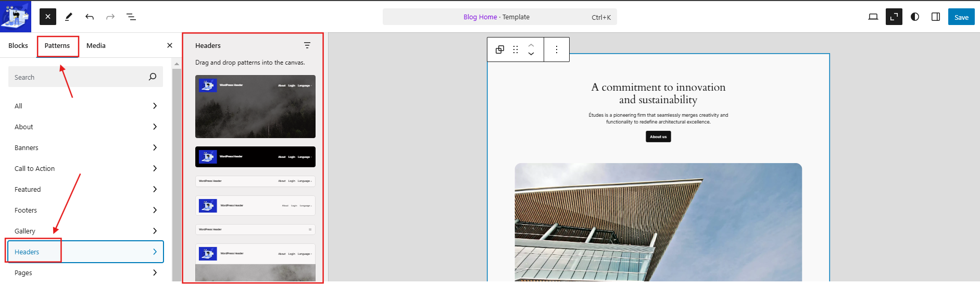Click the filter patterns icon in Headers
Image resolution: width=980 pixels, height=284 pixels.
point(307,45)
